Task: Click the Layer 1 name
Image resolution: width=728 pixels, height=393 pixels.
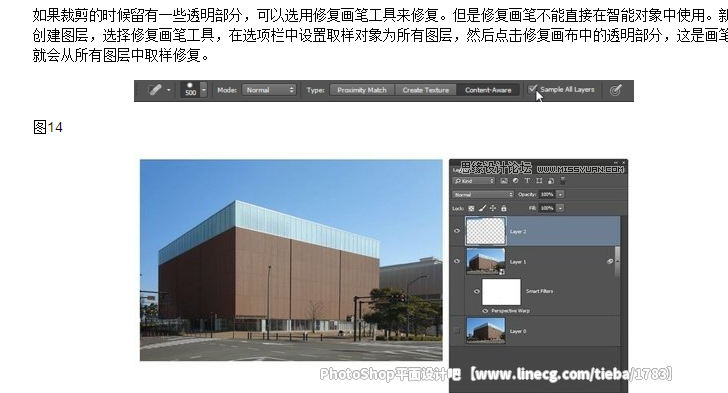Action: (x=518, y=262)
